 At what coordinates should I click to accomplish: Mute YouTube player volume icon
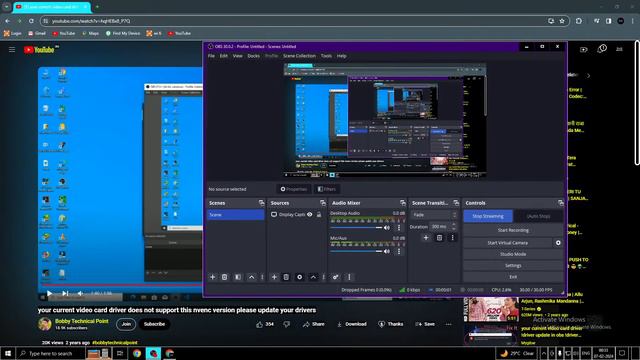click(80, 293)
